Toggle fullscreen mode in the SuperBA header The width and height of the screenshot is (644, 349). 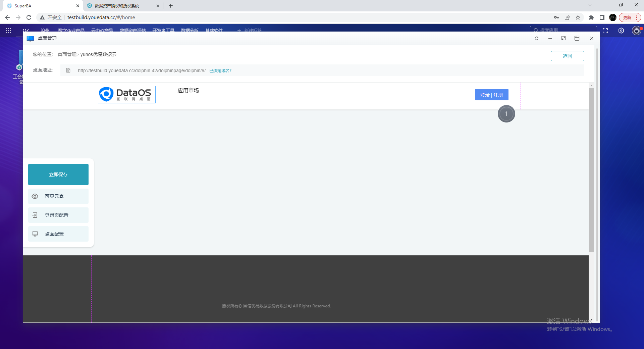(x=605, y=31)
